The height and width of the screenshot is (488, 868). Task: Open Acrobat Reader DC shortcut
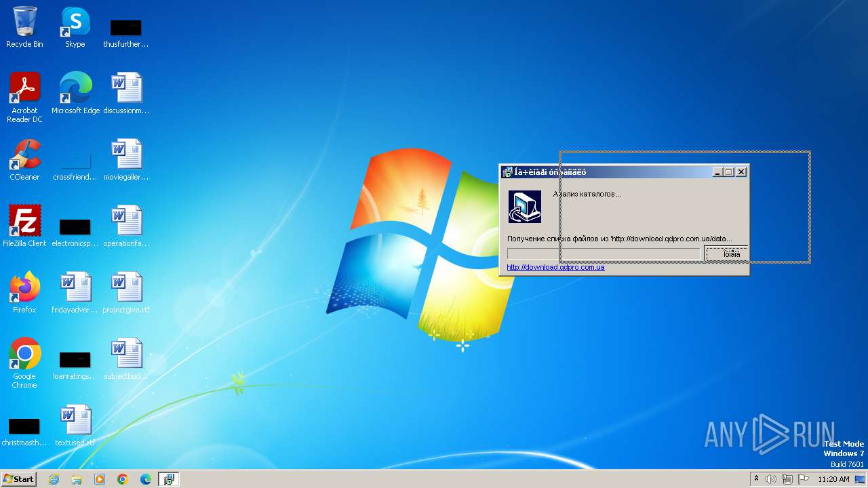24,97
